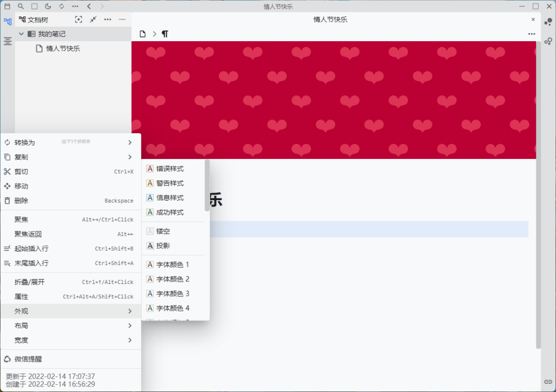Apply 投影 text effect
This screenshot has width=556, height=392.
point(173,245)
